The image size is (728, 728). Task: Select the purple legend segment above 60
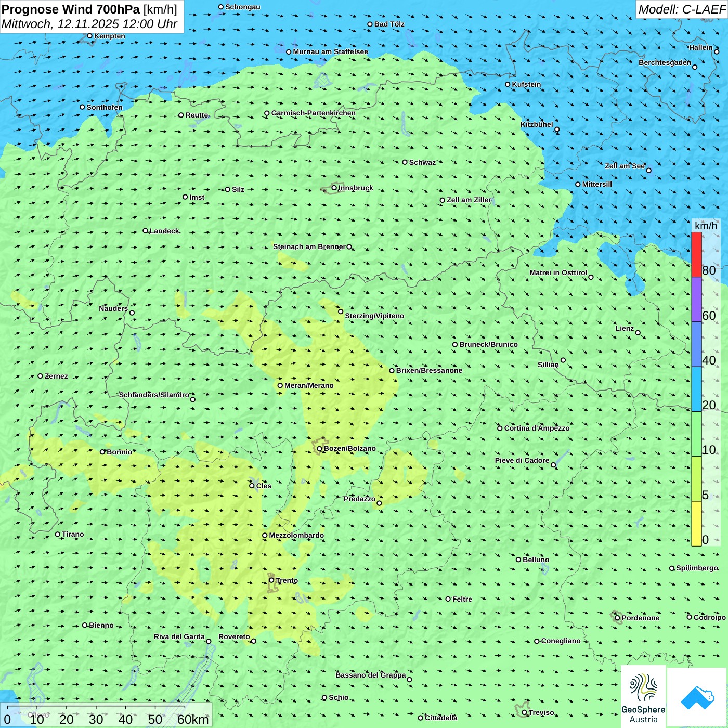pos(696,300)
